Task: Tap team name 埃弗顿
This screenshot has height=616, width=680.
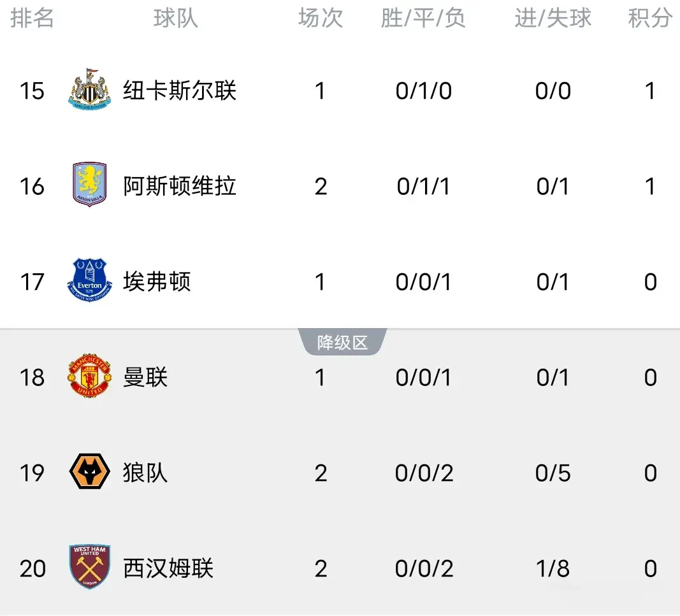Action: (x=157, y=282)
